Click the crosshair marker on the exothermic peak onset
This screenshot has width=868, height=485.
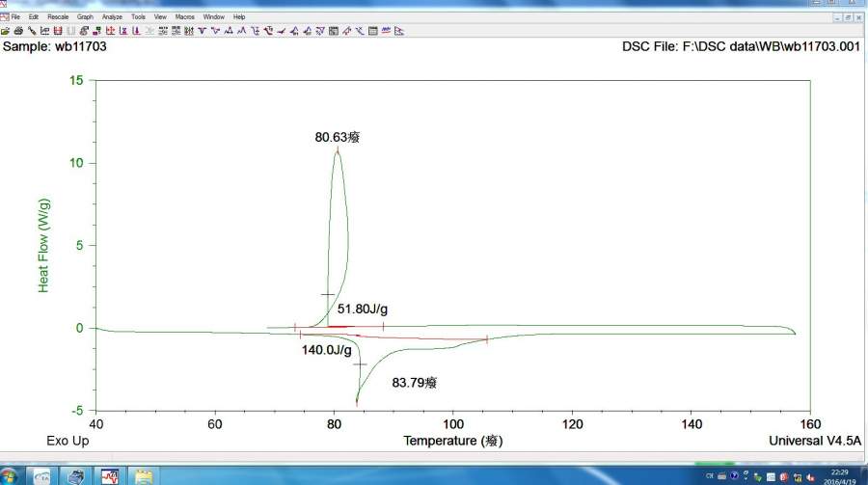pos(328,294)
